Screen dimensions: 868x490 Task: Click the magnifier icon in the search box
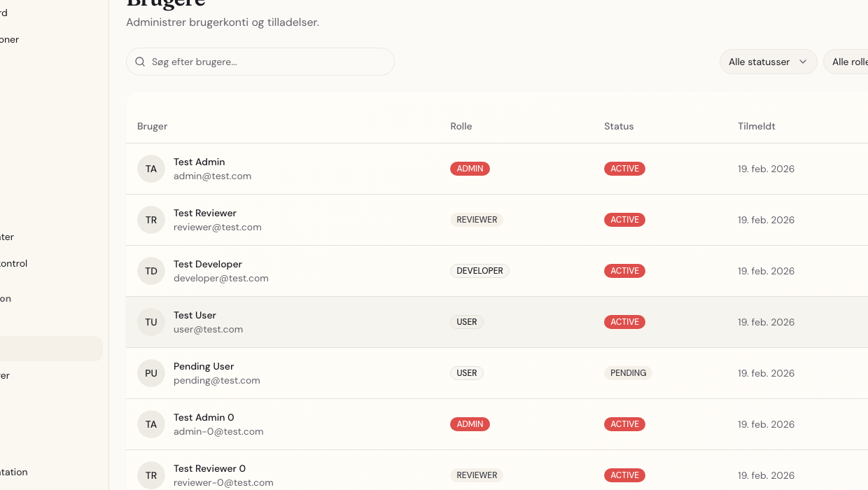coord(140,62)
